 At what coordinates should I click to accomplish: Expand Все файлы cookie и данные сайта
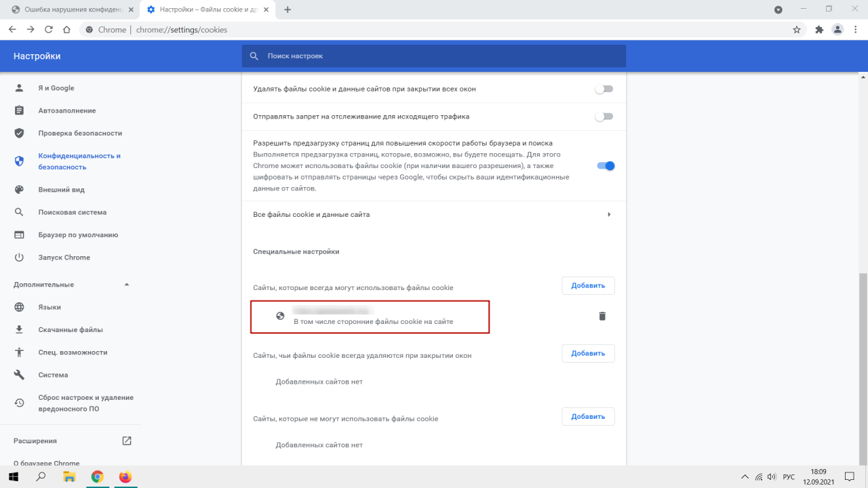pos(609,214)
